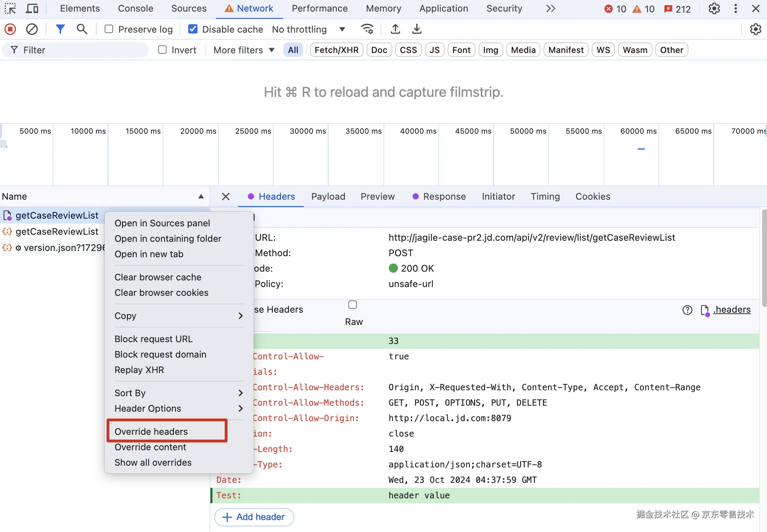Open network conditions wifi icon
Screen dimensions: 767x532
[367, 29]
